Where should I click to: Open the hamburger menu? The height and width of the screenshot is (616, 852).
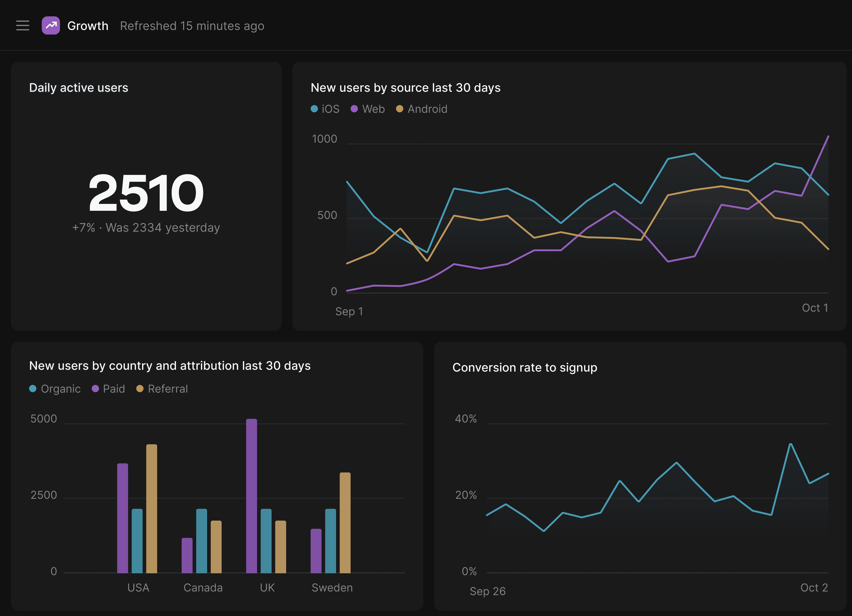pos(22,26)
